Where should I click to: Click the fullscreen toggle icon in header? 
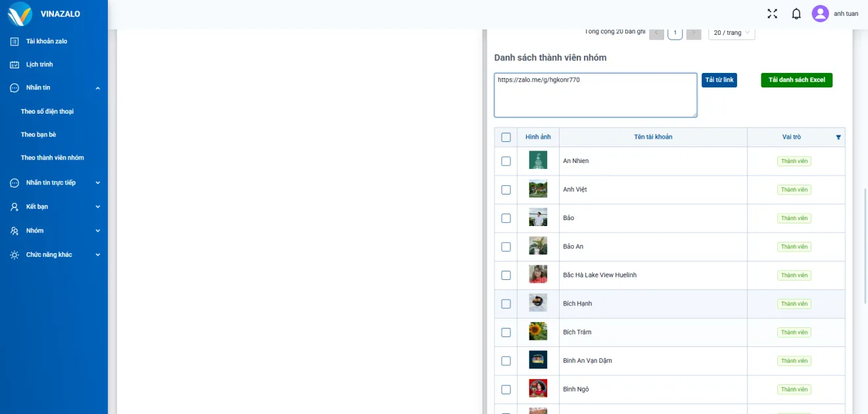coord(772,14)
